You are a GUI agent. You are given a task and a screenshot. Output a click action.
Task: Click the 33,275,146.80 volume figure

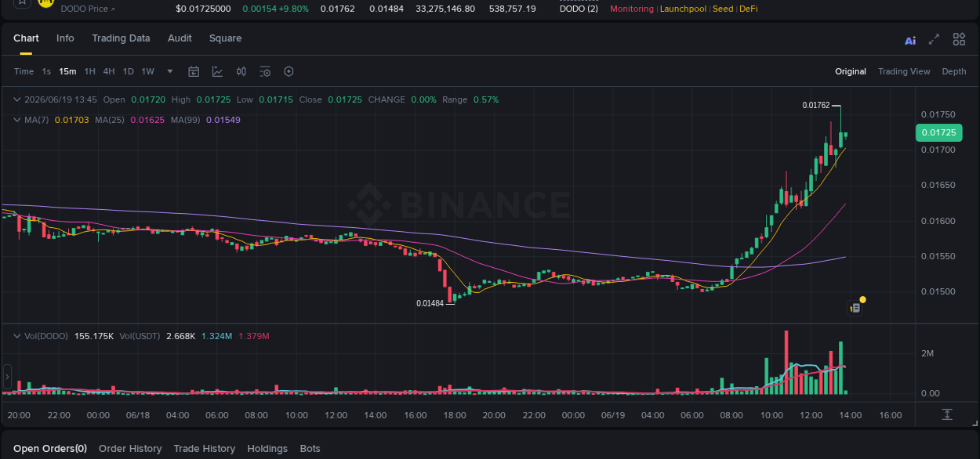[445, 9]
